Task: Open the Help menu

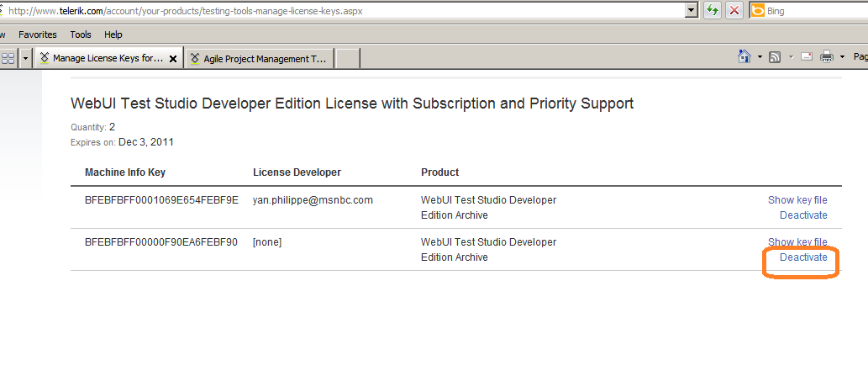Action: (x=113, y=34)
